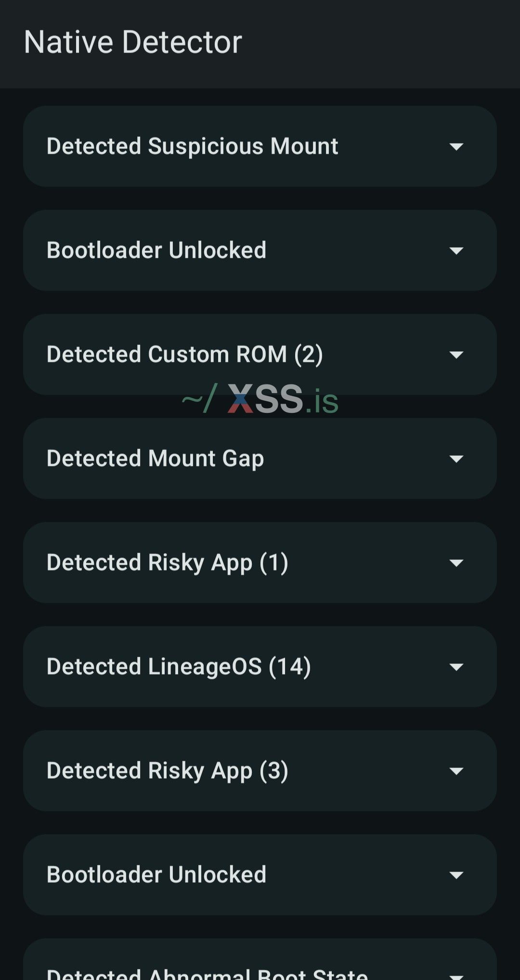
Task: Expand the Detected Risky App (1) arrow
Action: click(456, 563)
